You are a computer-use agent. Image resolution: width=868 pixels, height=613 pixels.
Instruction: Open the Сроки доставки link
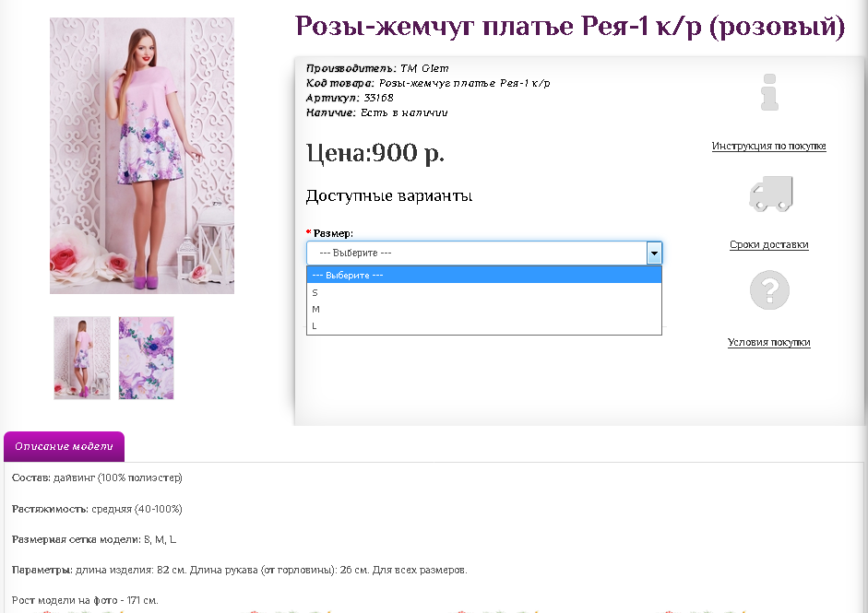coord(769,244)
